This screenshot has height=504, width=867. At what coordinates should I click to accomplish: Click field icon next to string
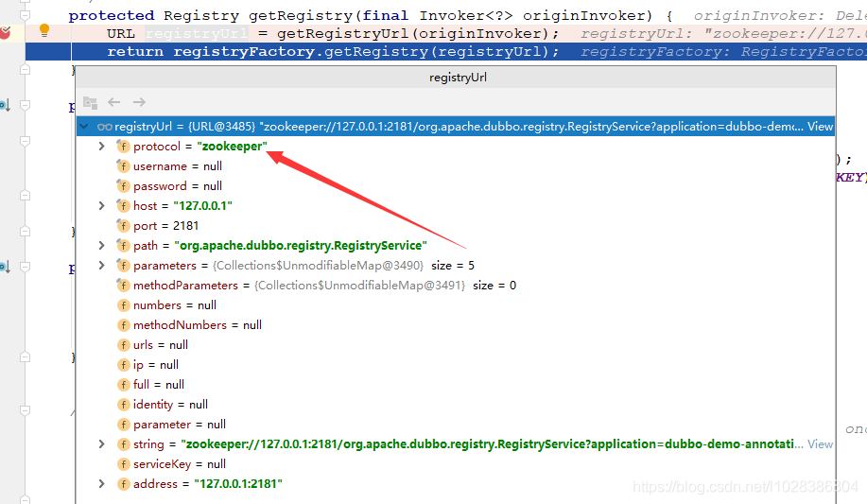pyautogui.click(x=123, y=444)
